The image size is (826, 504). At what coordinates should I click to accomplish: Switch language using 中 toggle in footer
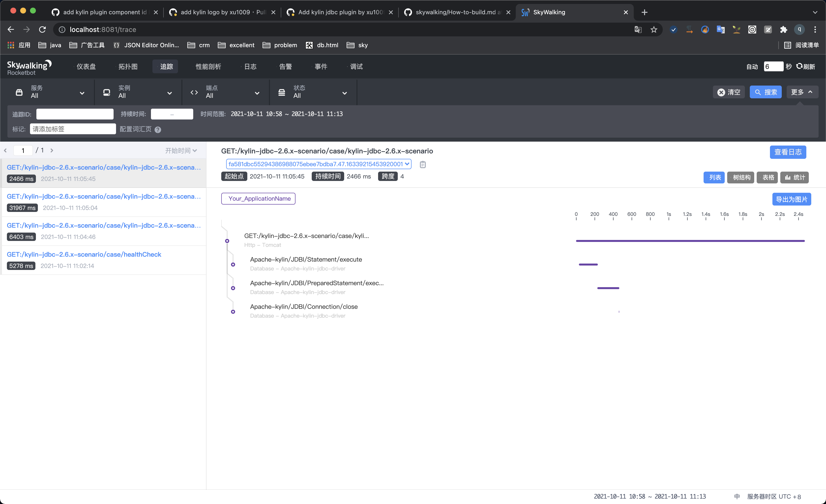click(x=737, y=496)
